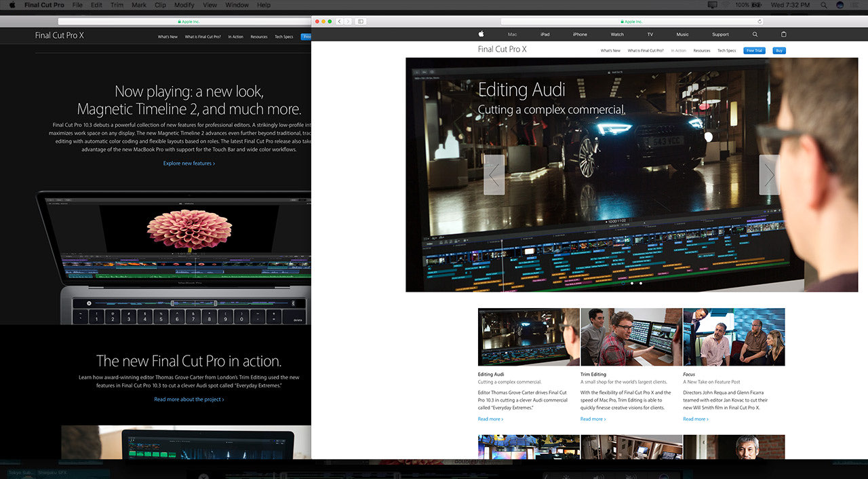This screenshot has width=868, height=479.
Task: Go to next slide in Audi gallery
Action: (x=770, y=175)
